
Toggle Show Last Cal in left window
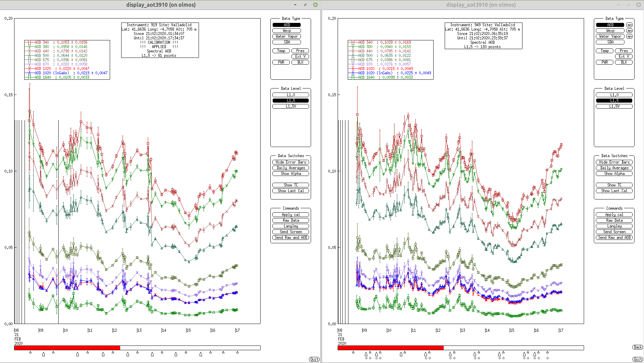tap(291, 191)
